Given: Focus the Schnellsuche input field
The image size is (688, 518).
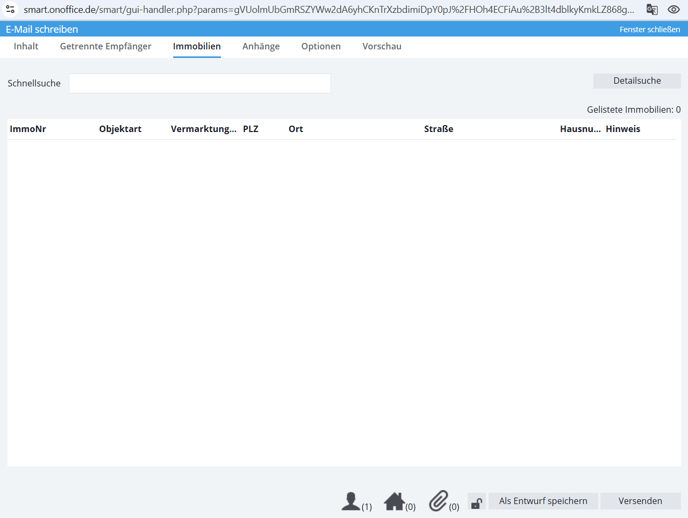Looking at the screenshot, I should pyautogui.click(x=200, y=83).
